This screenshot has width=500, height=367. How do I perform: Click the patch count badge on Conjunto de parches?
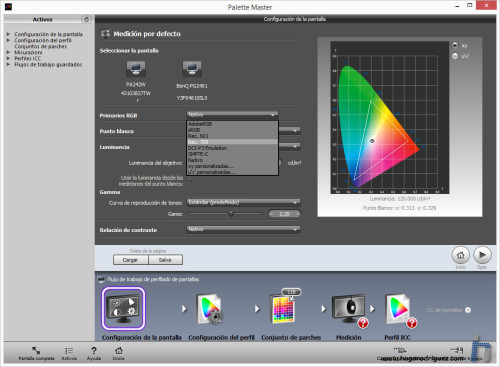291,292
